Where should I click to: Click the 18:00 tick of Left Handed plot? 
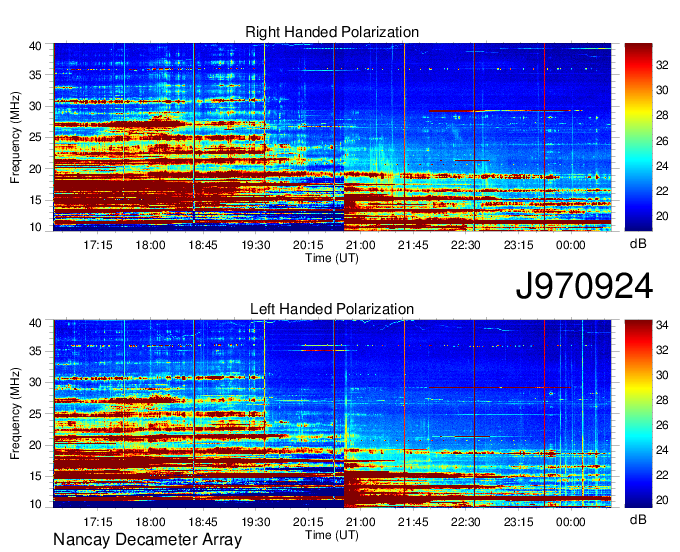(x=150, y=522)
